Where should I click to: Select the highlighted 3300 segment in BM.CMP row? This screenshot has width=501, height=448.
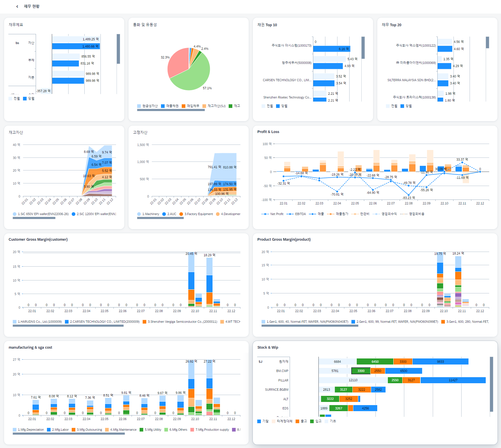tap(361, 371)
